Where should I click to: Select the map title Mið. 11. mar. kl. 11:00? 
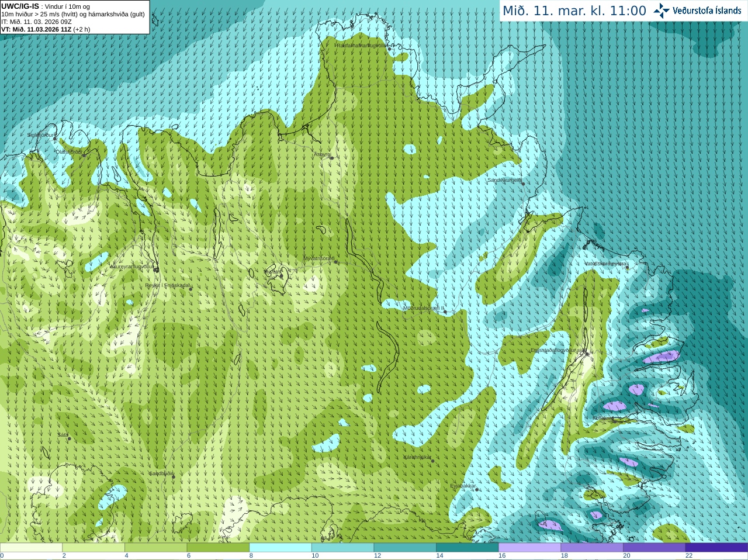574,11
